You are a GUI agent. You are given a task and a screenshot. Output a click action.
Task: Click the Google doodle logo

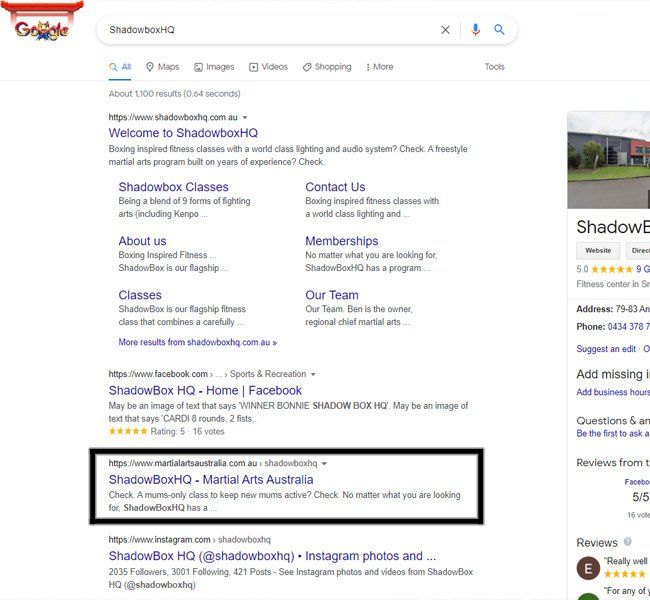coord(41,21)
